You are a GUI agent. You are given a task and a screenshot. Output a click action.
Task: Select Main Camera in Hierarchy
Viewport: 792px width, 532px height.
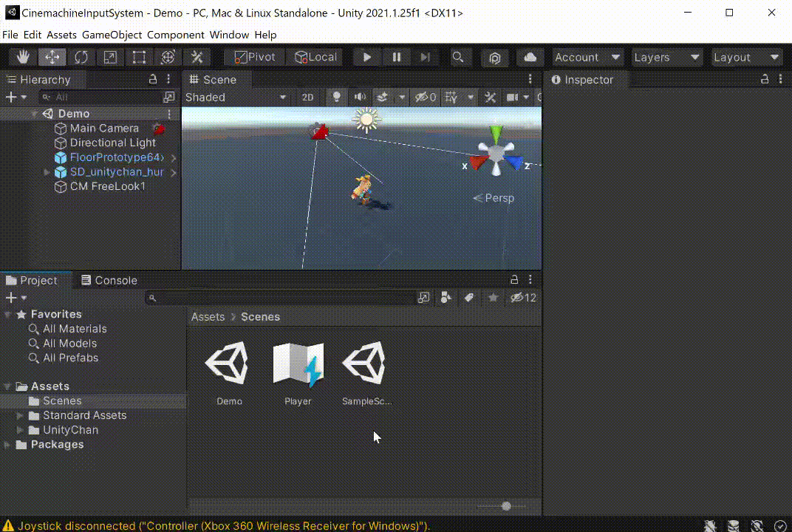104,129
